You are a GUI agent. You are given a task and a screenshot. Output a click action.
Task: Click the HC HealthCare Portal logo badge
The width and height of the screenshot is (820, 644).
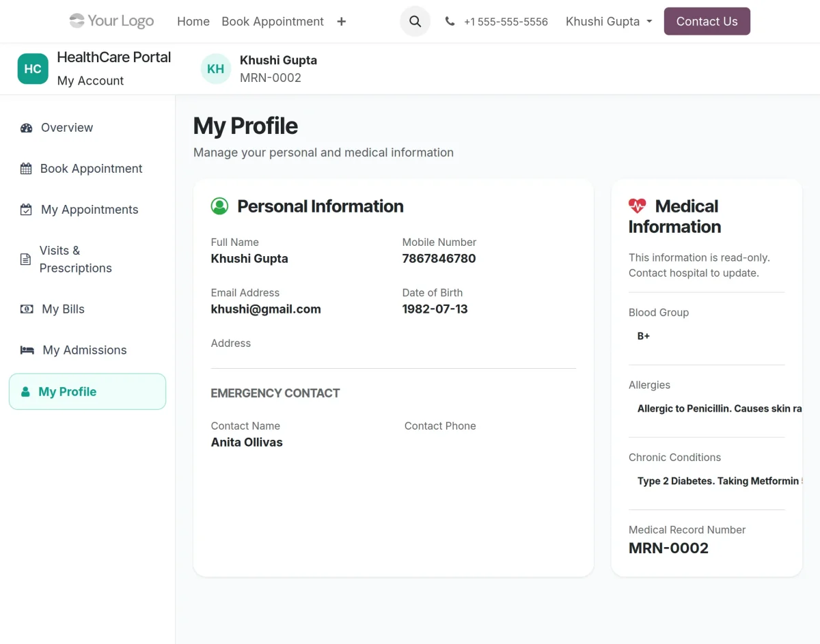(x=33, y=69)
